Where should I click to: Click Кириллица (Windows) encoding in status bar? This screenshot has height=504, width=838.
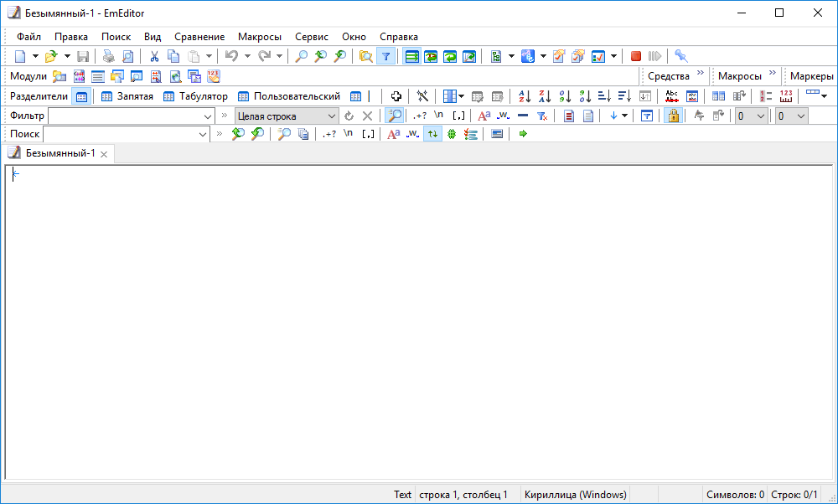click(x=575, y=495)
